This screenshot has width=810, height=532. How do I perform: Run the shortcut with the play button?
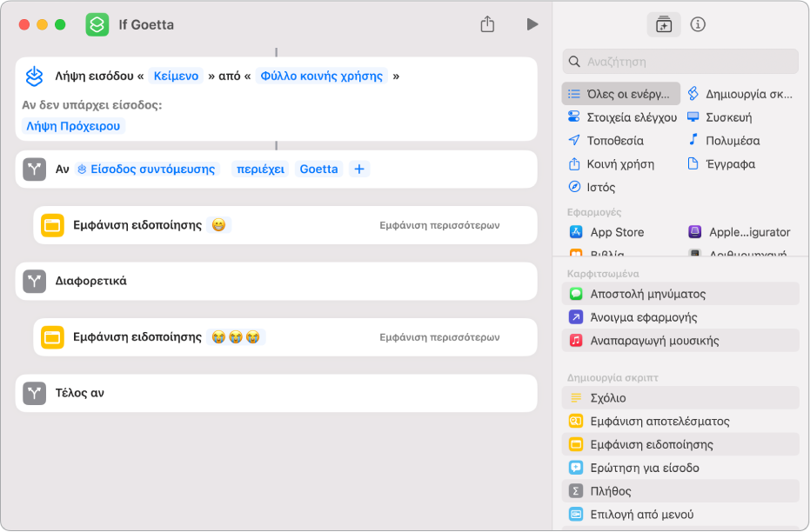(532, 24)
